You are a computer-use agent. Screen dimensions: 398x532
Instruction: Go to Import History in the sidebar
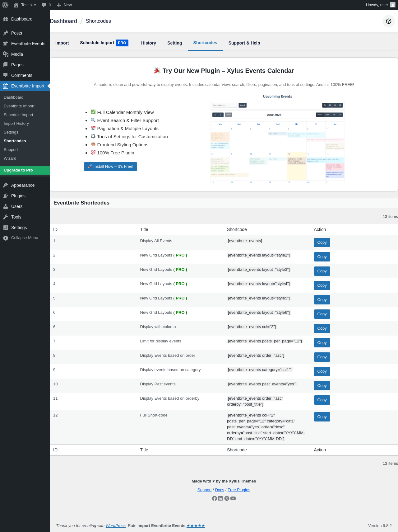click(x=25, y=124)
